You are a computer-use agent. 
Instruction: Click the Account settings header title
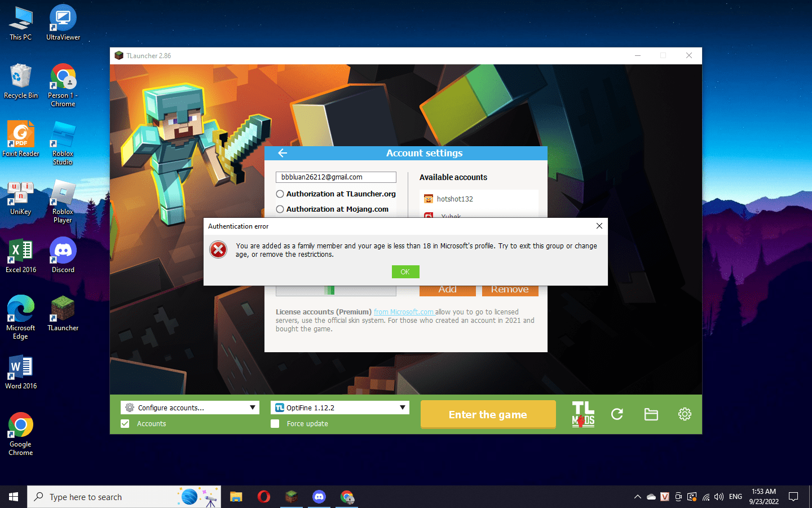[x=425, y=153]
